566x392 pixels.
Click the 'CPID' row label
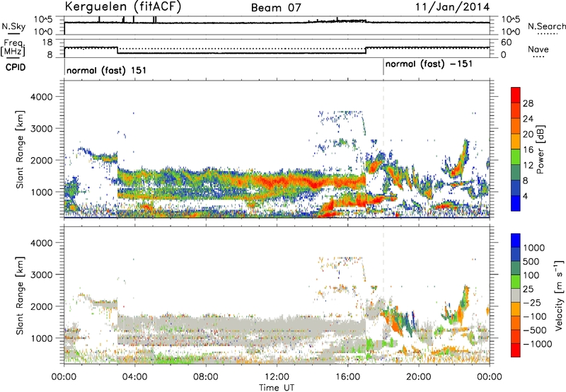16,67
